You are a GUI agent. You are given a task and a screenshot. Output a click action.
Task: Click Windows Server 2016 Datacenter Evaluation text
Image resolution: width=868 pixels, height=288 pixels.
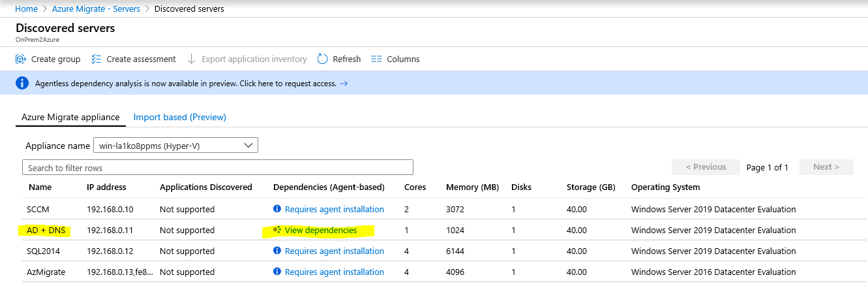point(713,272)
